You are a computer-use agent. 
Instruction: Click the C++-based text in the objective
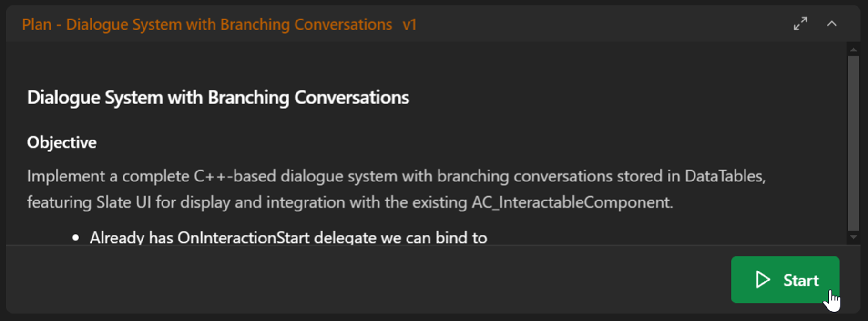click(x=235, y=176)
